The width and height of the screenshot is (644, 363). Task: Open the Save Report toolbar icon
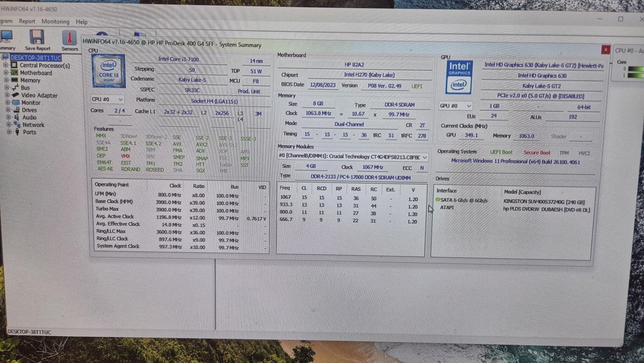pyautogui.click(x=37, y=37)
